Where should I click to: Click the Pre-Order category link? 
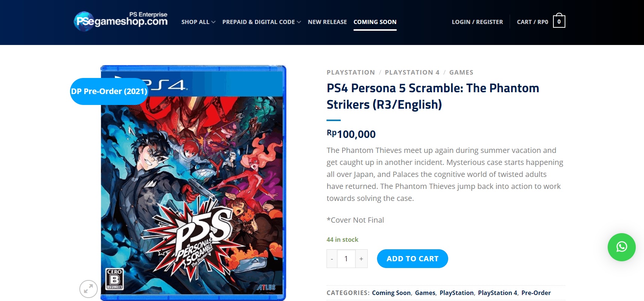(537, 293)
